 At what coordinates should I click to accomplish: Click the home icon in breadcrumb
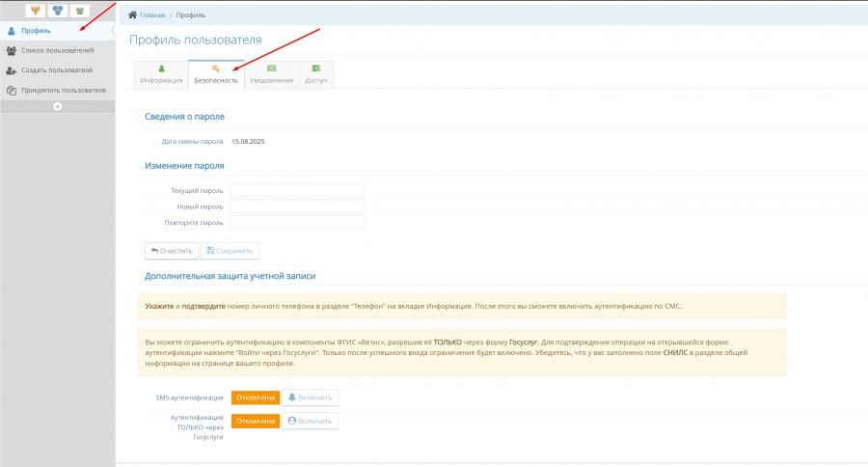coord(133,15)
